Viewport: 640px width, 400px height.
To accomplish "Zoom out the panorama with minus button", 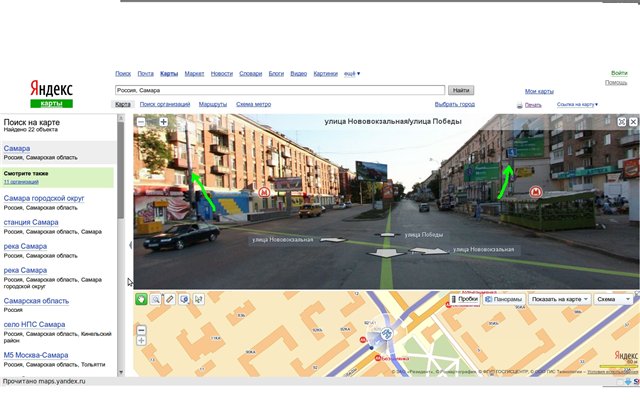I will [141, 122].
